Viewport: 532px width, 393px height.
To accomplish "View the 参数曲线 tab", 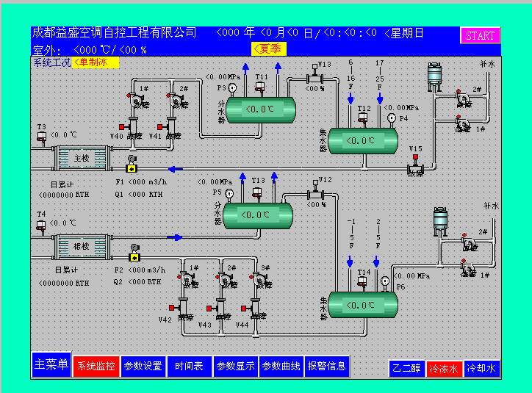I will [281, 367].
